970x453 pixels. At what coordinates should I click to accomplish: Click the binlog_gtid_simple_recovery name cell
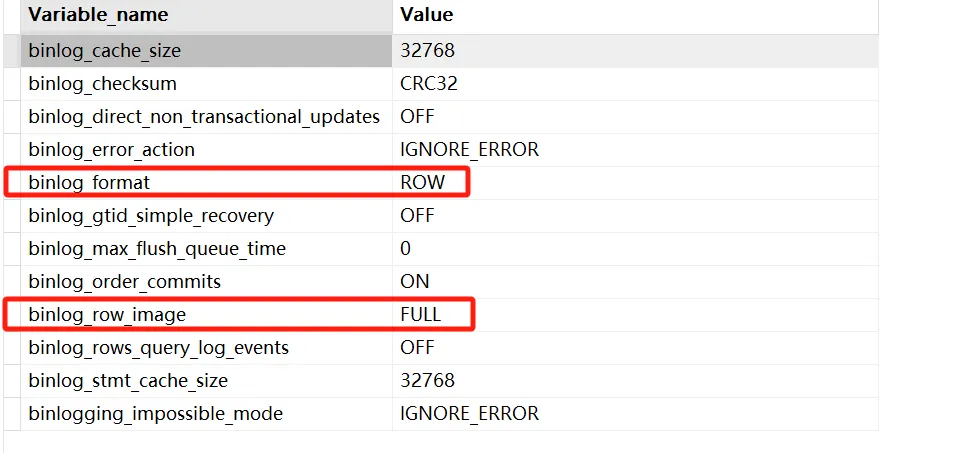(151, 216)
